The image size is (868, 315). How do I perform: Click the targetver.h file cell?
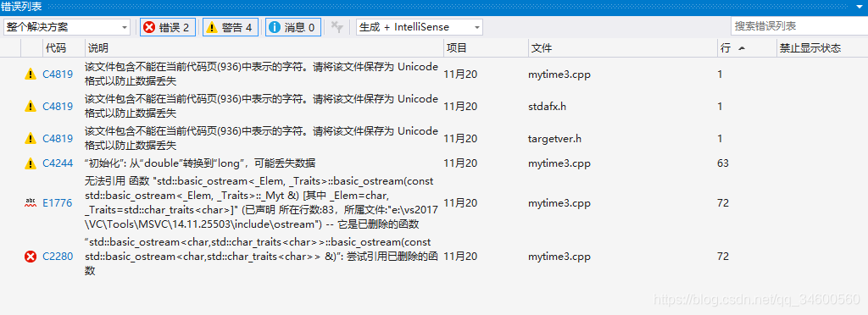click(x=554, y=138)
